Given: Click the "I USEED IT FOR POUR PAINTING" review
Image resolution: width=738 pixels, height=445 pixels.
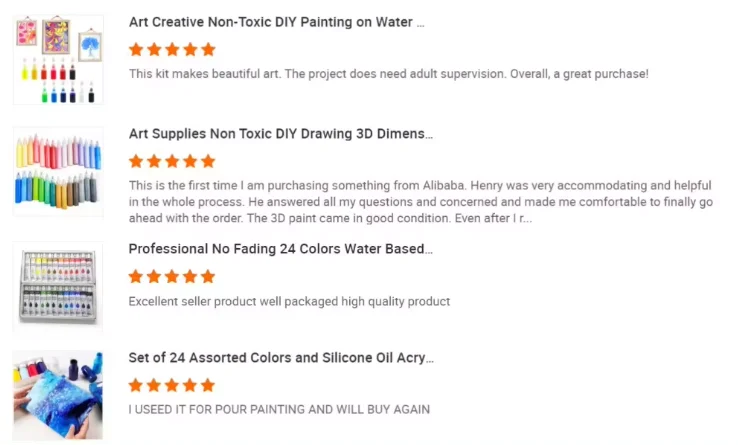Looking at the screenshot, I should (x=279, y=409).
